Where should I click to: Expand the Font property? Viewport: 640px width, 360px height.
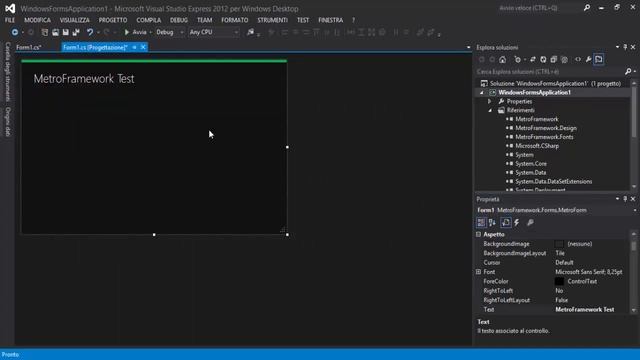point(478,272)
